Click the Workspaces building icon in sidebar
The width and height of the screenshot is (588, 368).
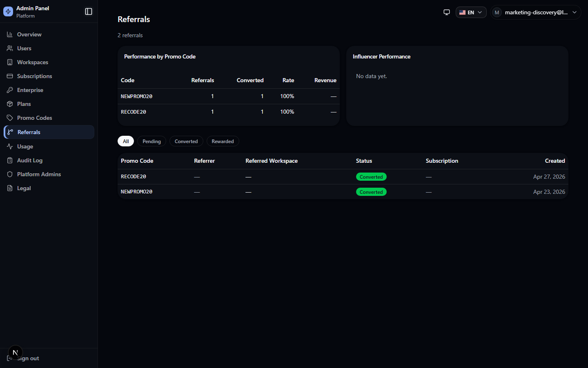(10, 62)
